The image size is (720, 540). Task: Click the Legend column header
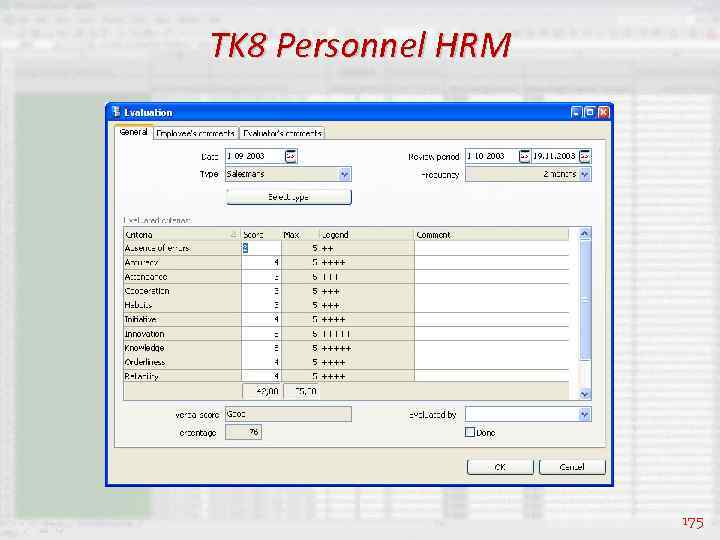coord(366,235)
